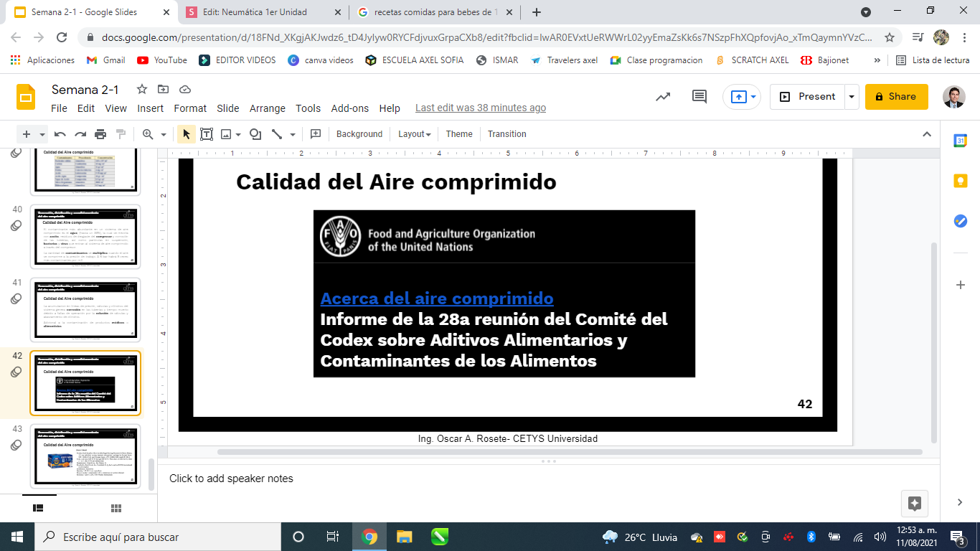The height and width of the screenshot is (551, 980).
Task: Expand the Line tool dropdown arrow
Action: click(x=293, y=134)
